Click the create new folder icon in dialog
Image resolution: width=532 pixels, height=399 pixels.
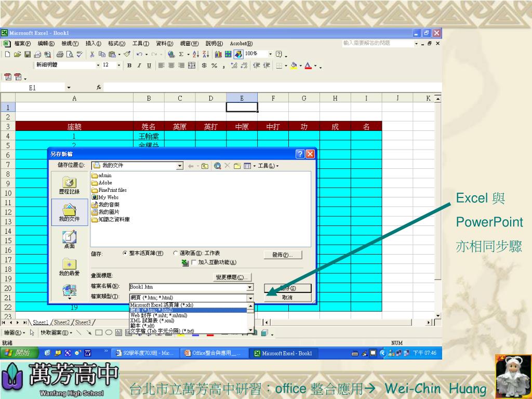point(237,166)
